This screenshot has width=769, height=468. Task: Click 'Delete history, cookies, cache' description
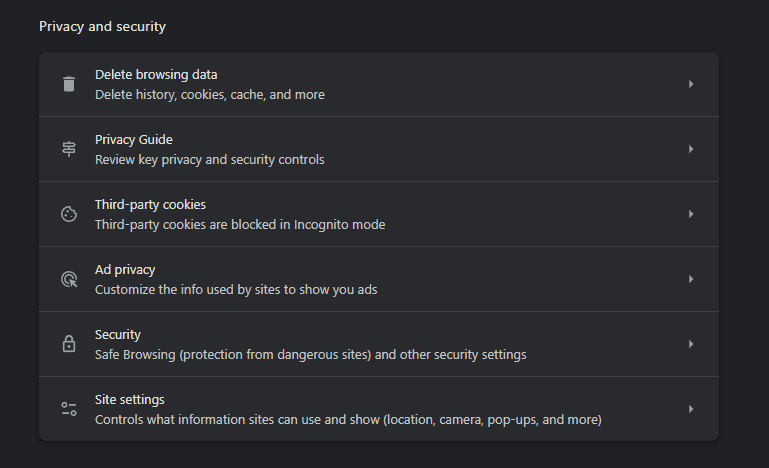point(209,95)
